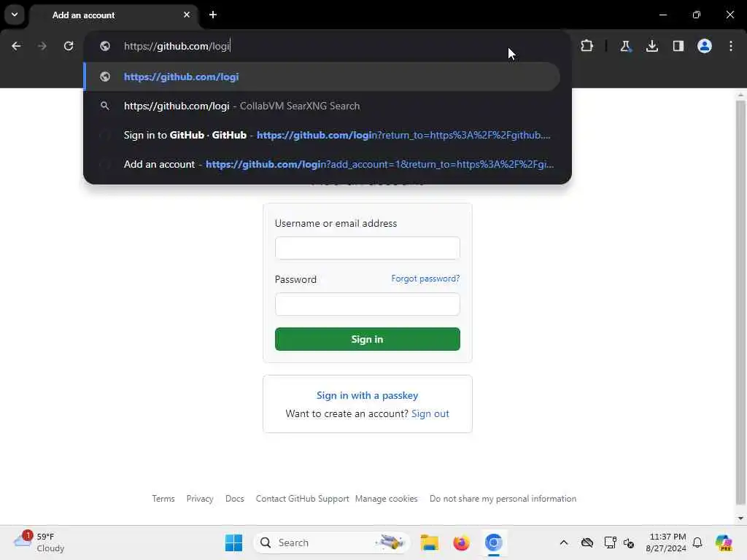
Task: Click the page vertical scrollbar
Action: pos(740,301)
